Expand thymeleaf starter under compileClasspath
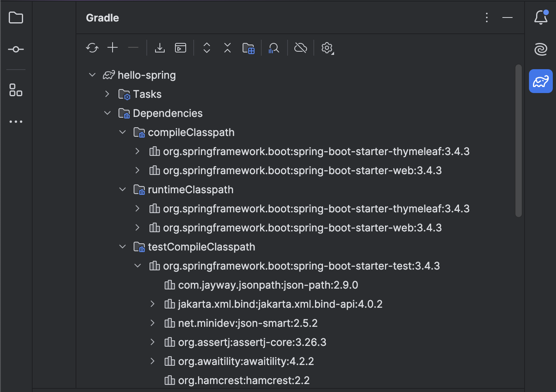556x392 pixels. coord(138,151)
